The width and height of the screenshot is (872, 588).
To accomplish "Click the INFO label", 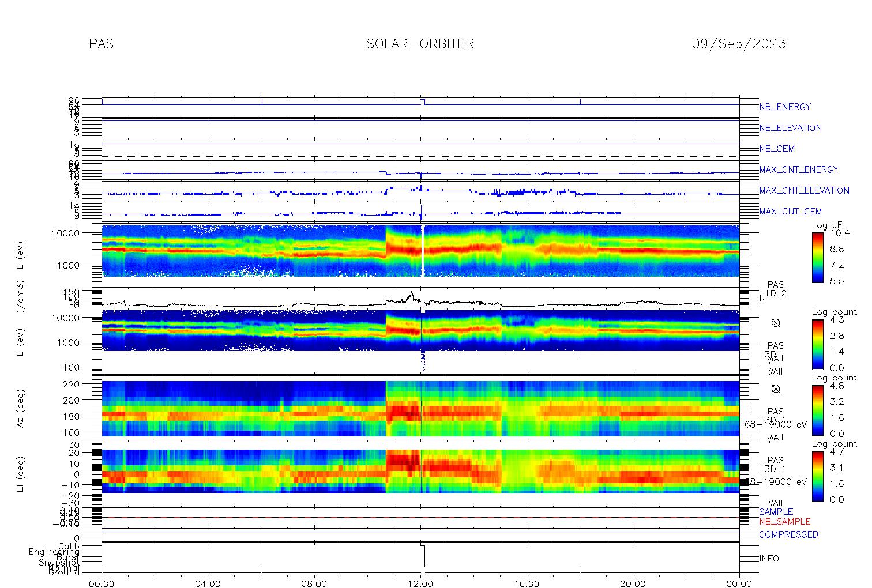I will tap(769, 559).
